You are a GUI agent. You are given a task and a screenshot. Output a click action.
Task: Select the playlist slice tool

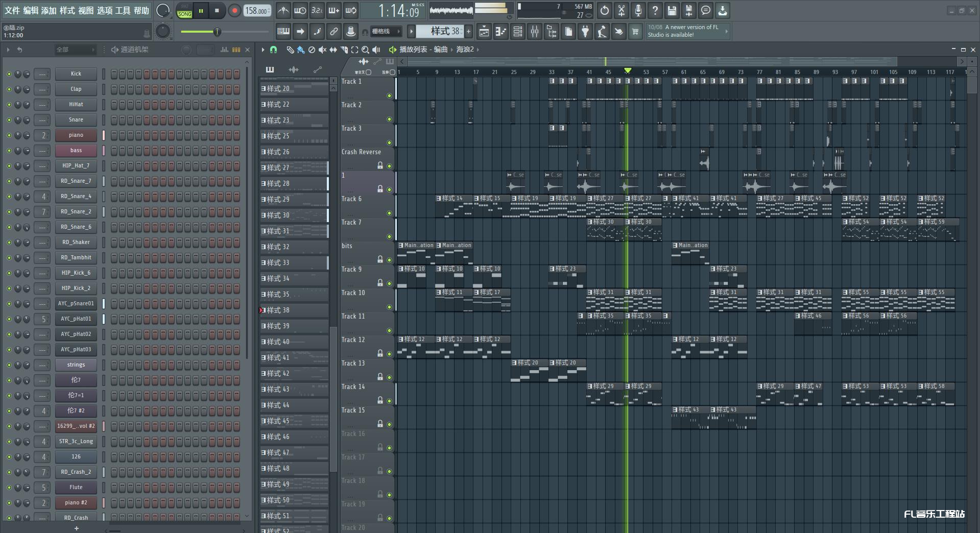coord(344,50)
